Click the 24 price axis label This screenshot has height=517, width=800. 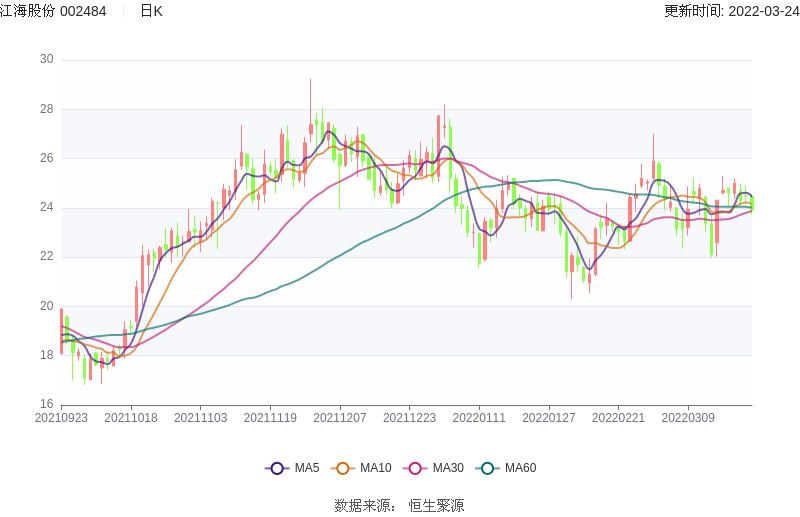[x=46, y=208]
